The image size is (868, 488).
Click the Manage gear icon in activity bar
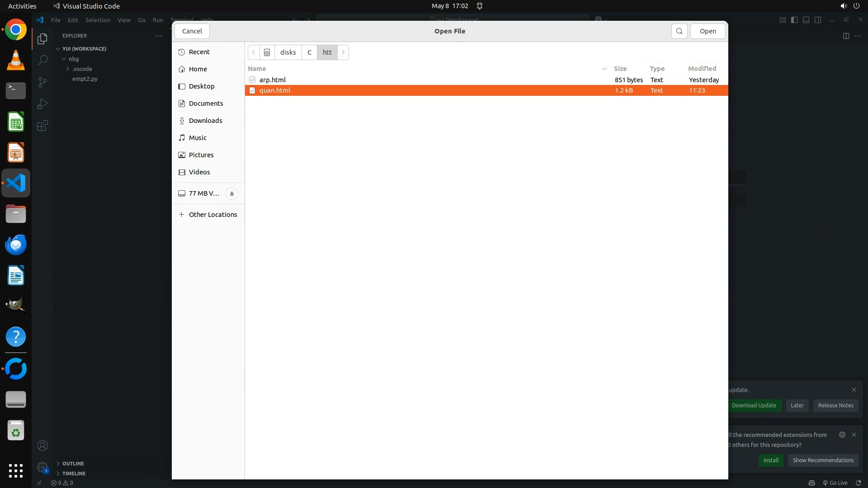click(42, 467)
